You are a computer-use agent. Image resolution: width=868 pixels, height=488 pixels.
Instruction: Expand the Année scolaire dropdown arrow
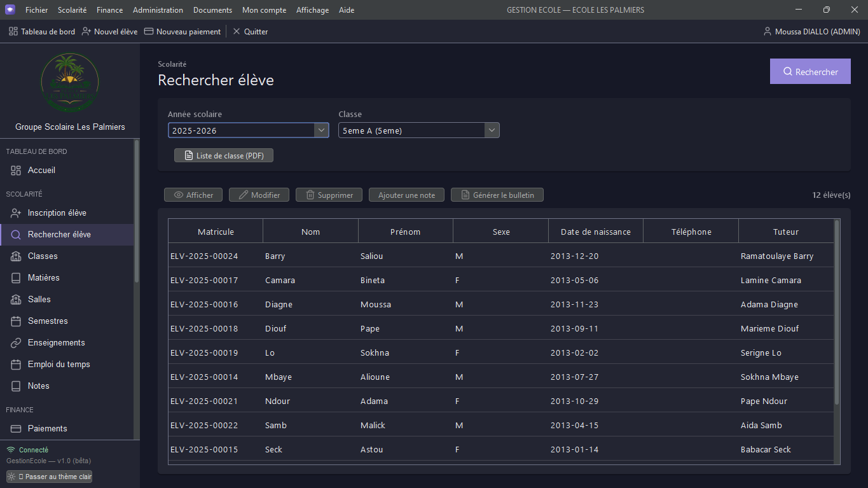[x=320, y=130]
